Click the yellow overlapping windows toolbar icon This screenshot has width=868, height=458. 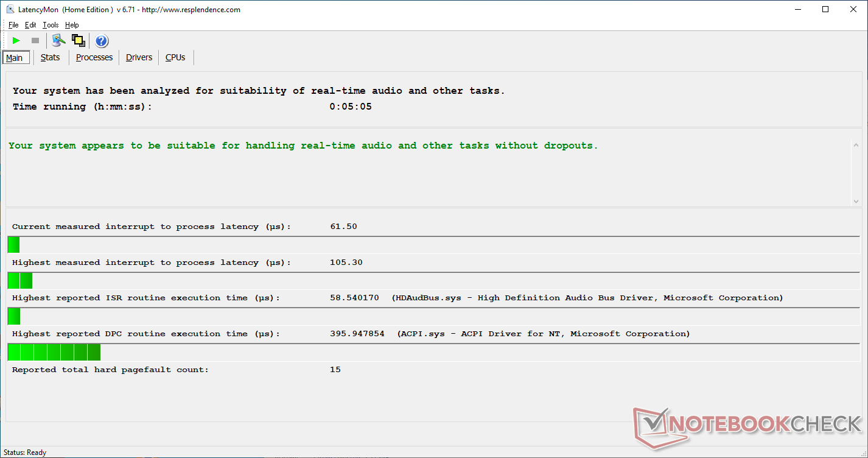coord(78,41)
